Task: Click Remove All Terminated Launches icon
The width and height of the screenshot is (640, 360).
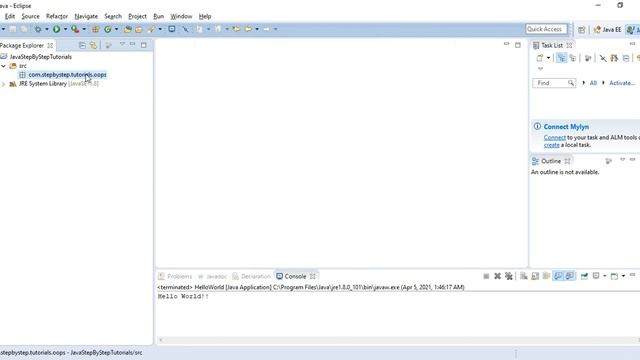Action: 509,276
